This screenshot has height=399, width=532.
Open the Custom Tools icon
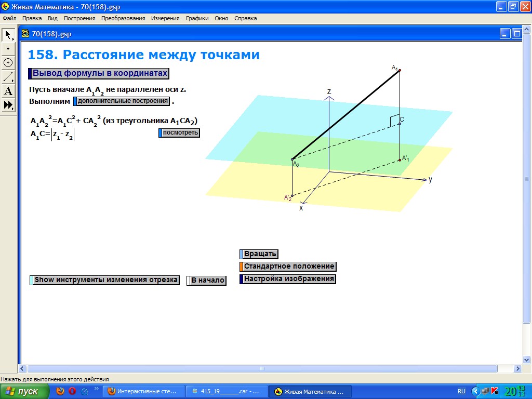coord(8,105)
